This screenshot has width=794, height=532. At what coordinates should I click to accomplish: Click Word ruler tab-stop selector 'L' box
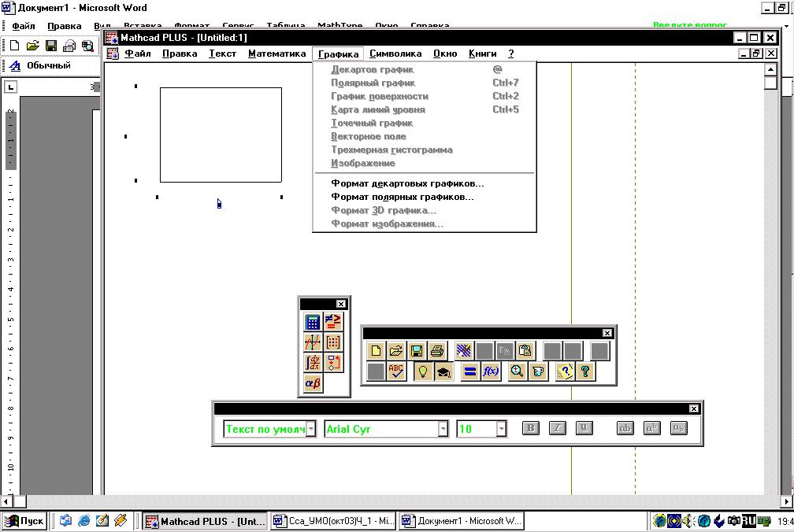pos(11,87)
